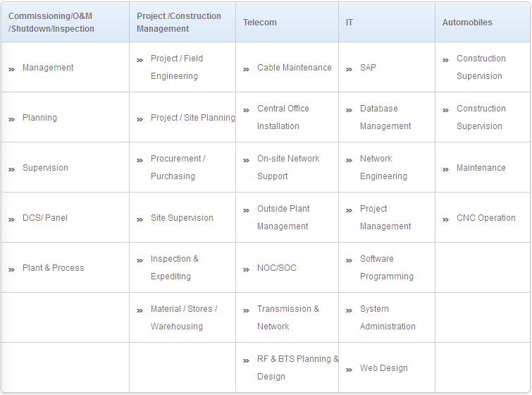Open the Network Engineering entry
Screen dimensions: 532x395
(x=383, y=167)
